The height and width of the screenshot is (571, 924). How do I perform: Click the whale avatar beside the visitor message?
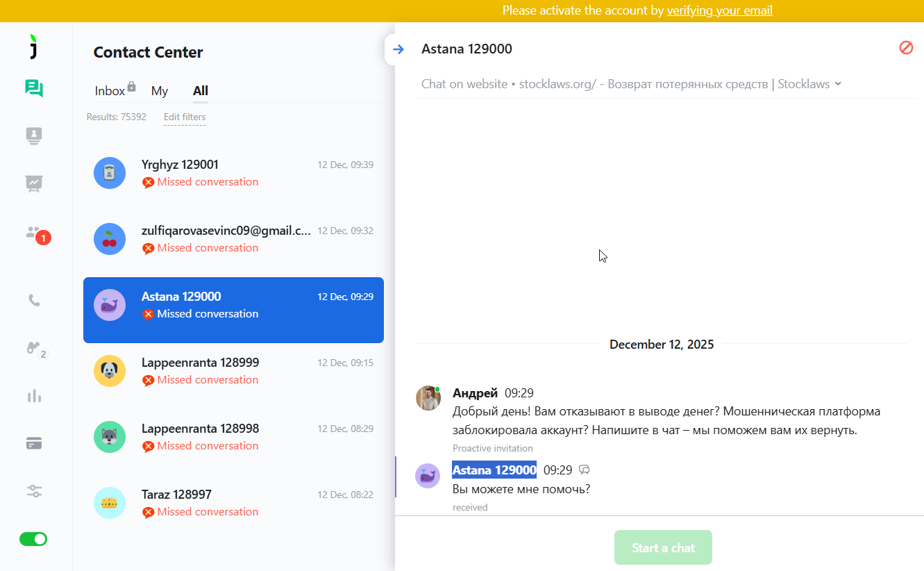[428, 476]
